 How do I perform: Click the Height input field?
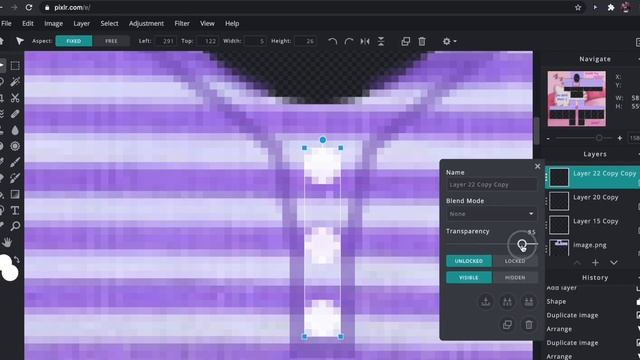306,41
